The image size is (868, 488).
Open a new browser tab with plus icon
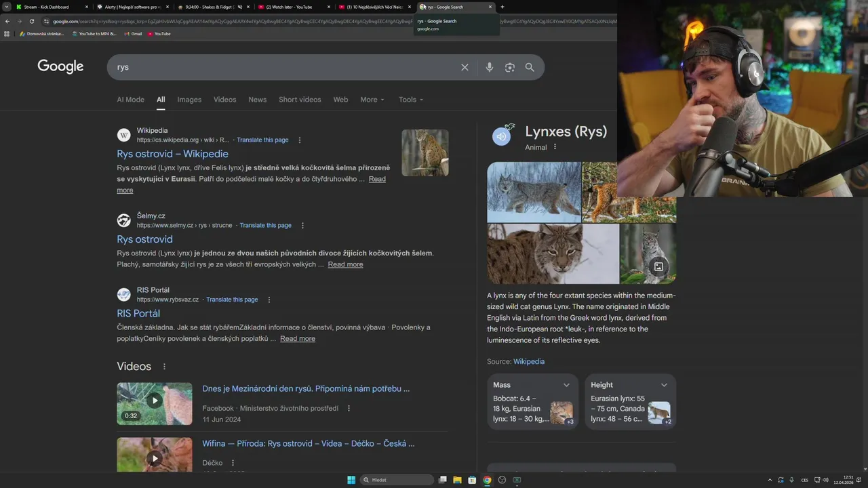[x=502, y=7]
